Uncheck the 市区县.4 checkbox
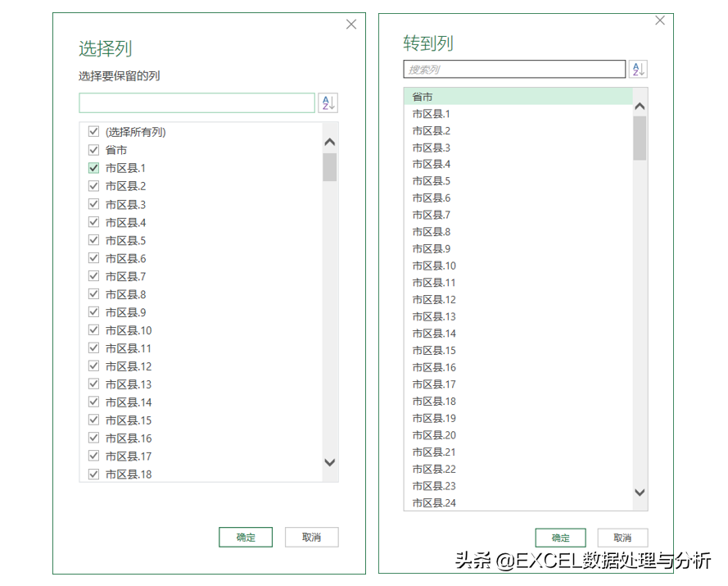728x586 pixels. (x=94, y=222)
